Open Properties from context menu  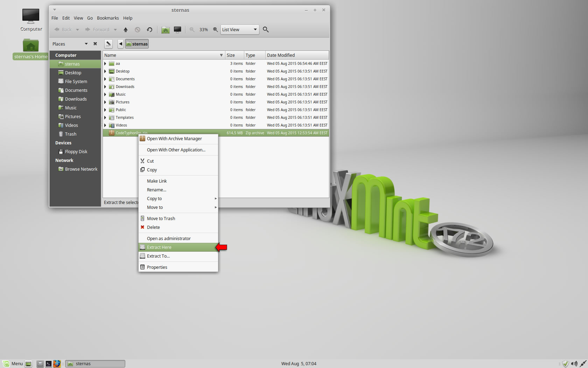tap(178, 267)
